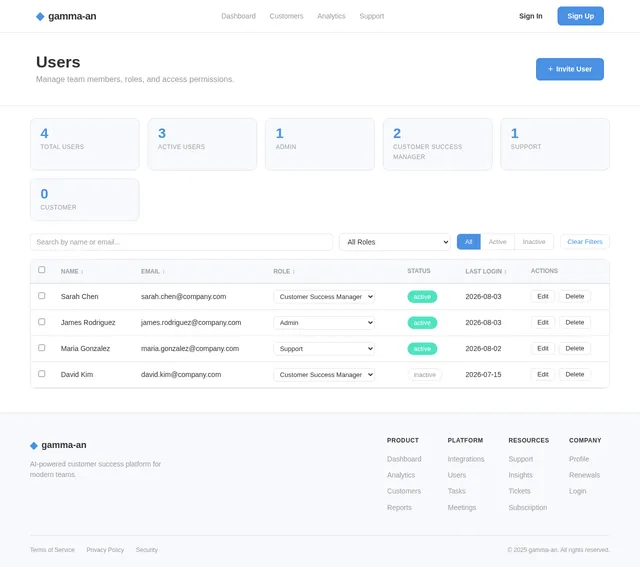This screenshot has width=640, height=567.
Task: Delete Maria Gonzalez's user record
Action: point(575,349)
